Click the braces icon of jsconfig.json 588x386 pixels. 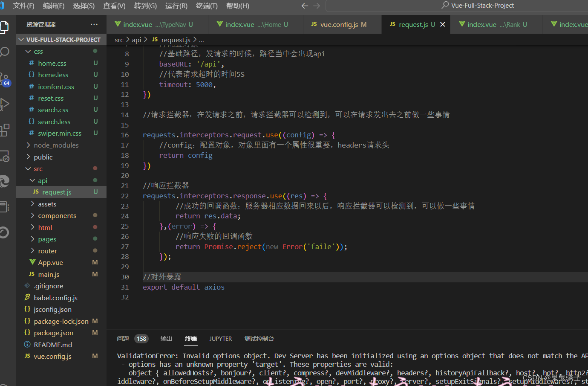(27, 309)
